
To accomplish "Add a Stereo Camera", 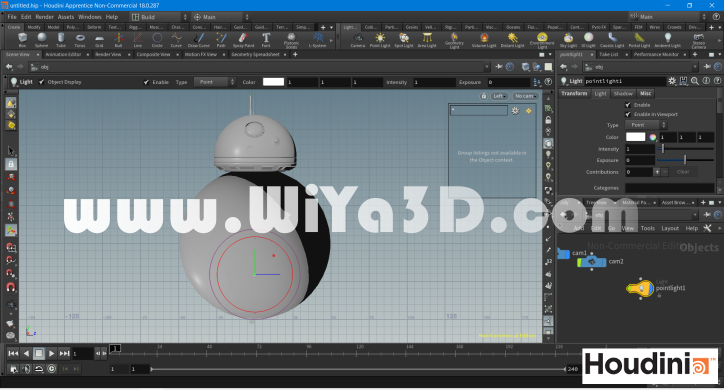I will click(x=699, y=41).
